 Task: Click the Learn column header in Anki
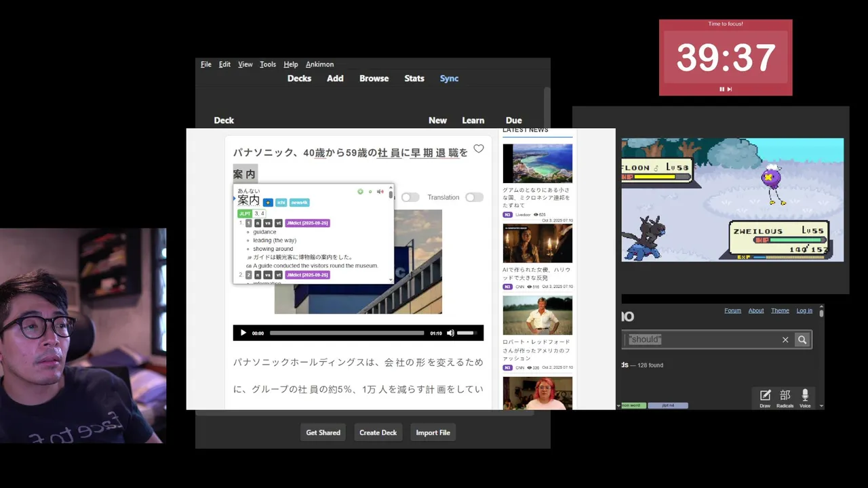(473, 121)
